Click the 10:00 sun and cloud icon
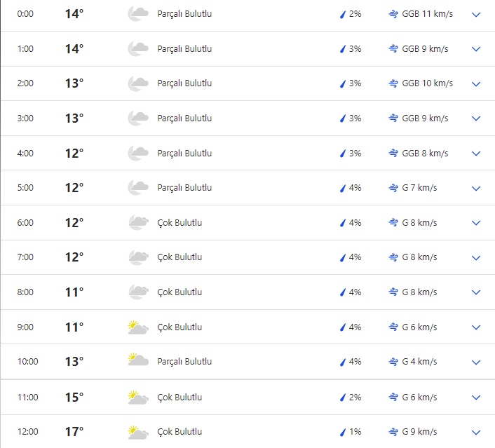 tap(137, 362)
